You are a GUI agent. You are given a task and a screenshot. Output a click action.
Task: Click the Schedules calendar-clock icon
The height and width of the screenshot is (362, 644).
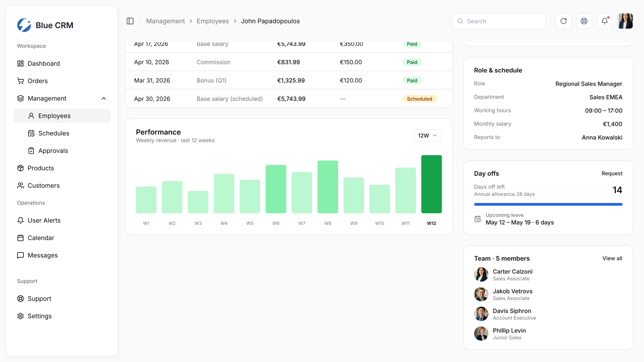[x=31, y=133]
